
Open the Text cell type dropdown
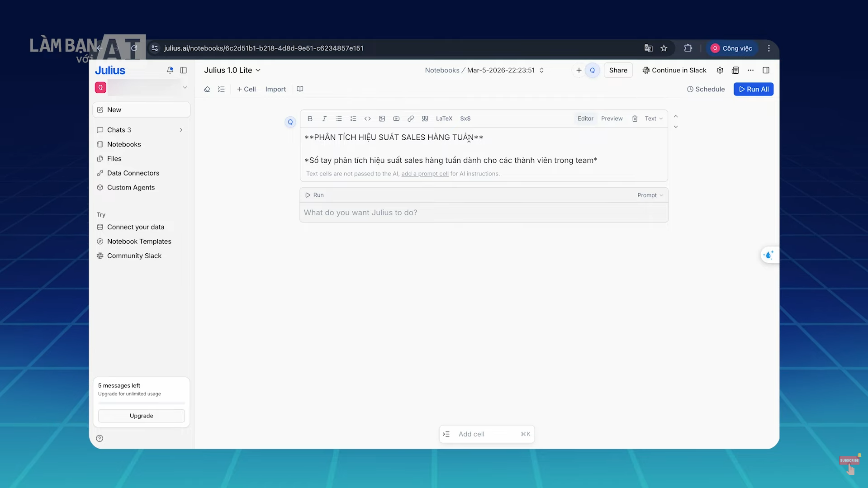[x=653, y=118]
